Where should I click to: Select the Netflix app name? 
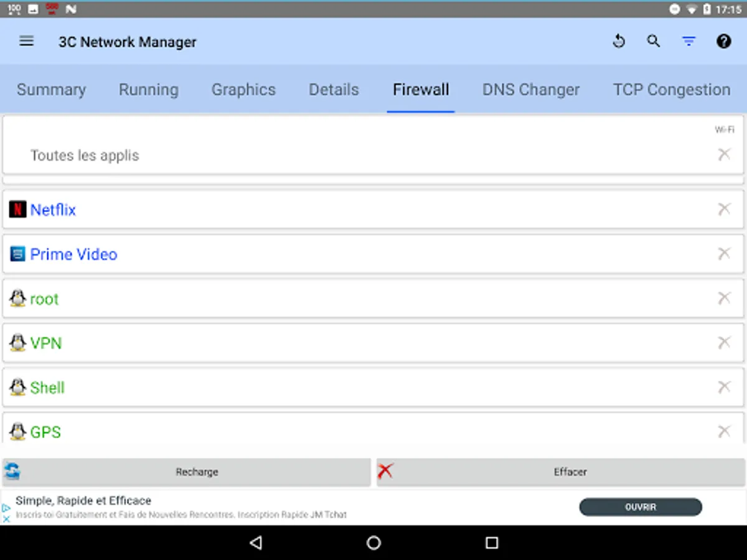pos(53,210)
